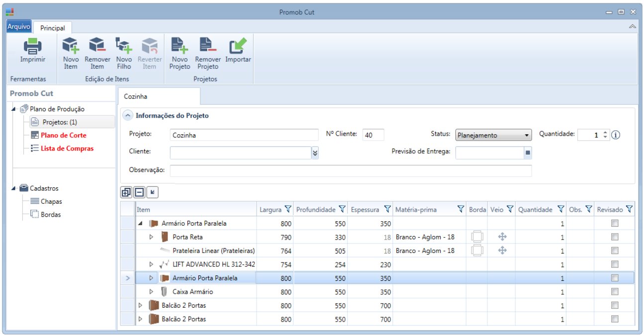
Task: Click the Remover Item icon
Action: 97,47
